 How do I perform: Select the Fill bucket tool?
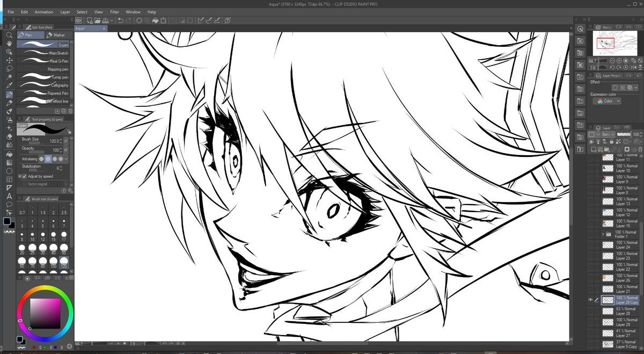pos(9,154)
